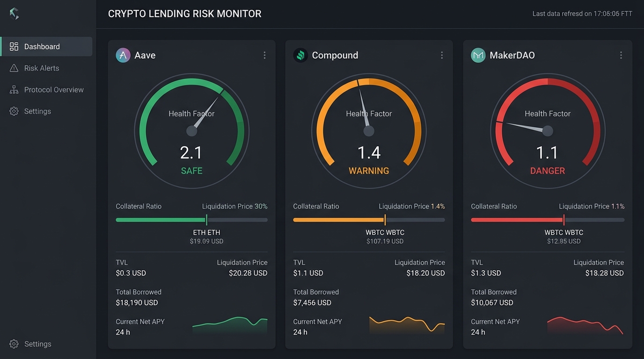Click the $20.28 USD liquidation price

click(x=248, y=273)
